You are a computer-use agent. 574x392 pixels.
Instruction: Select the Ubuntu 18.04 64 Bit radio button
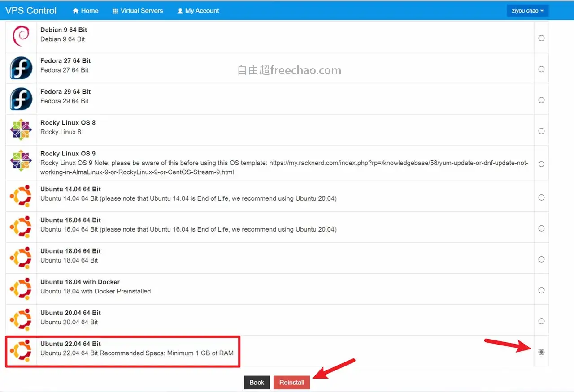541,259
